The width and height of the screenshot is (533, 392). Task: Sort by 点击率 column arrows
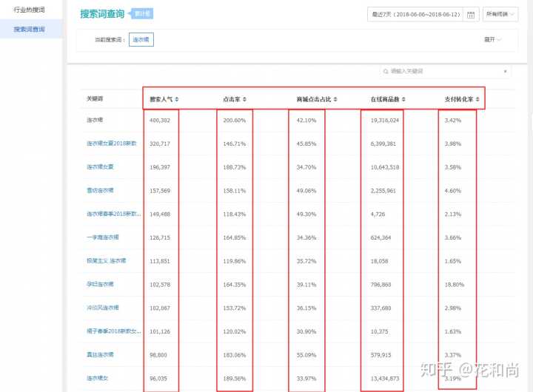coord(245,99)
